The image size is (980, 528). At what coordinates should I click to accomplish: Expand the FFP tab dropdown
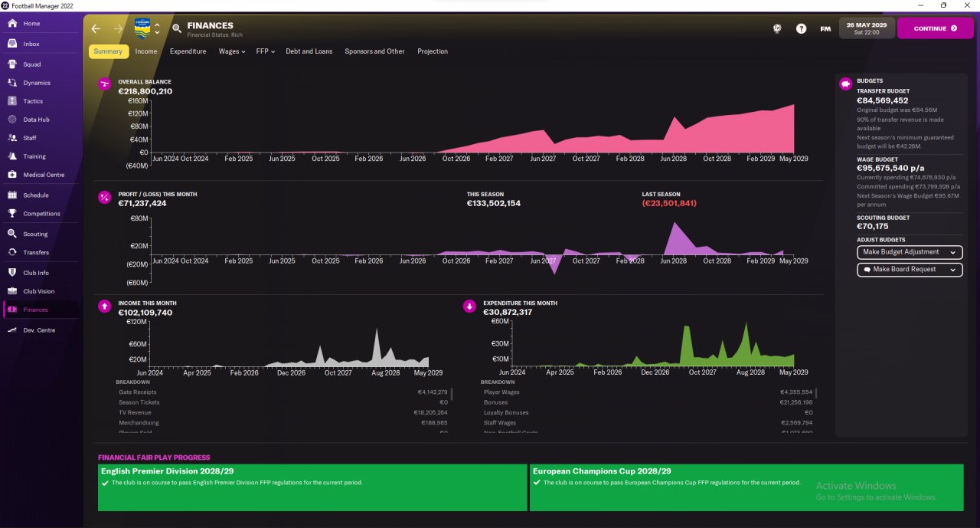pyautogui.click(x=266, y=51)
